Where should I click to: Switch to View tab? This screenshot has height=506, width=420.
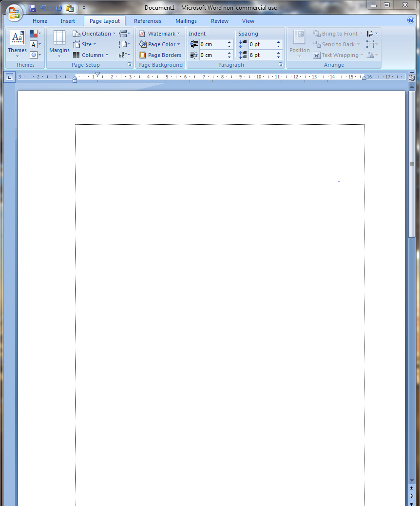tap(248, 21)
